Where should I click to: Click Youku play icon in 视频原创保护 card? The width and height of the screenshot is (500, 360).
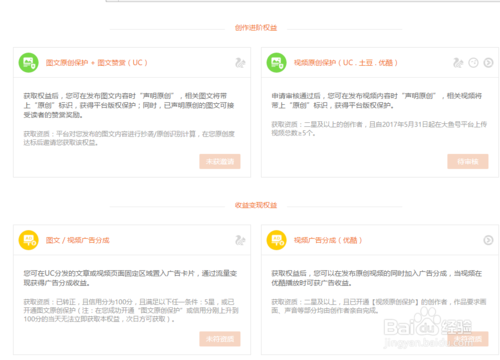[x=488, y=63]
